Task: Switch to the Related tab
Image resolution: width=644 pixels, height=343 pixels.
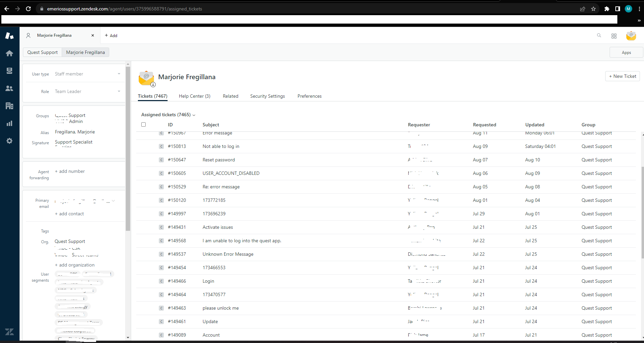Action: 231,96
